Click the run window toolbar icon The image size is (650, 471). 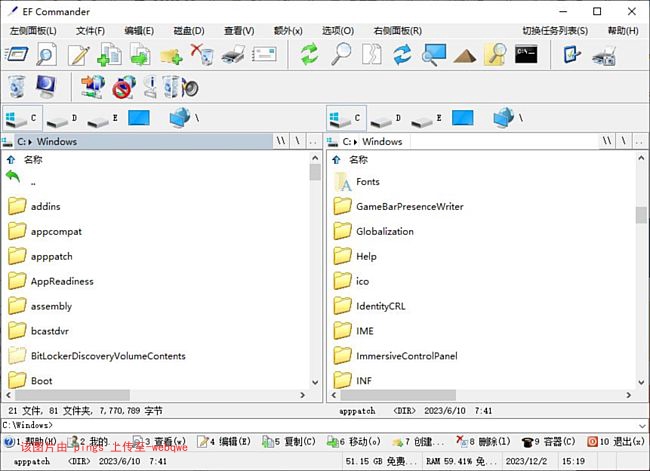(17, 54)
